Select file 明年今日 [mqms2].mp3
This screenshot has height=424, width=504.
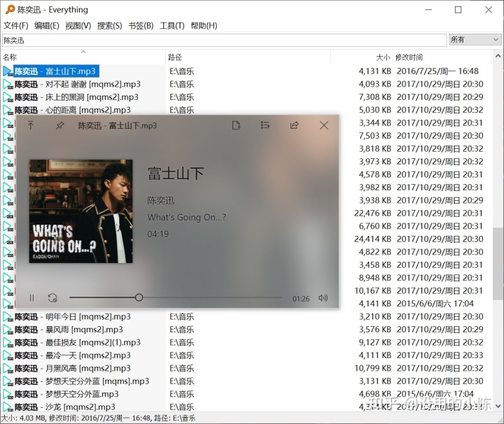(x=73, y=317)
